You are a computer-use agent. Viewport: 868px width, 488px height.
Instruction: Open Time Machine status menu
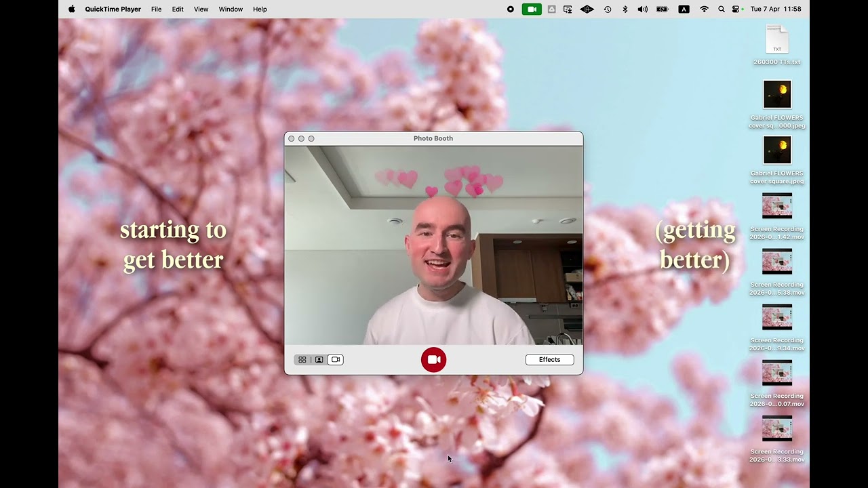(607, 9)
